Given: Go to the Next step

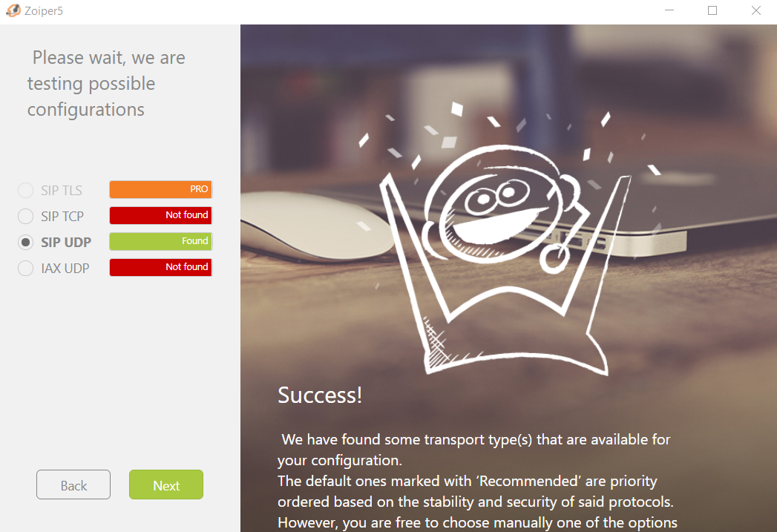Looking at the screenshot, I should tap(166, 485).
